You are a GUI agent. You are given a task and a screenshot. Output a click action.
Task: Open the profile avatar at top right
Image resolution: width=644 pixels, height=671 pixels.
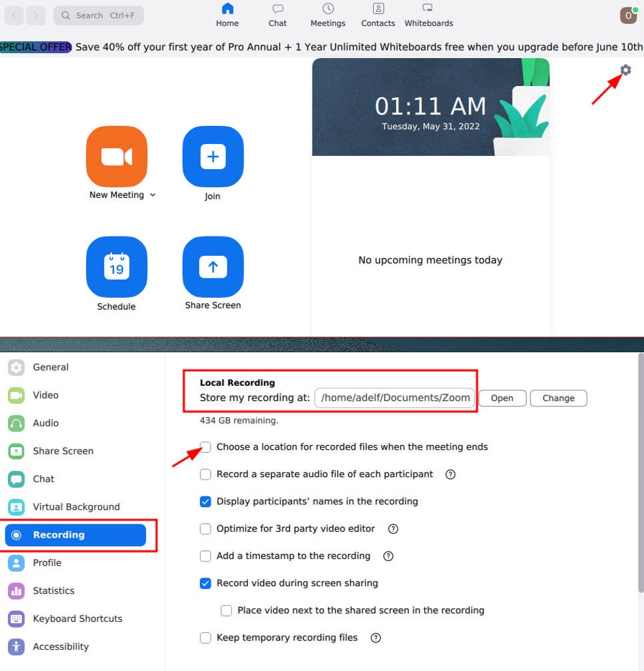point(629,15)
